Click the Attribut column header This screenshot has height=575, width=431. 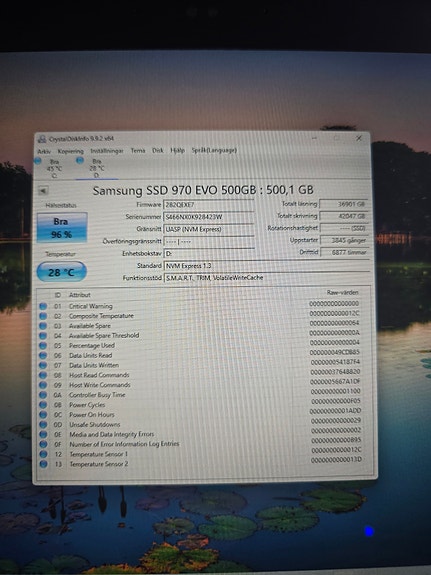(x=80, y=295)
